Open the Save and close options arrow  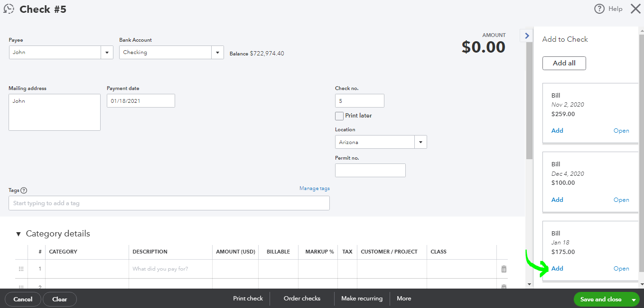634,299
